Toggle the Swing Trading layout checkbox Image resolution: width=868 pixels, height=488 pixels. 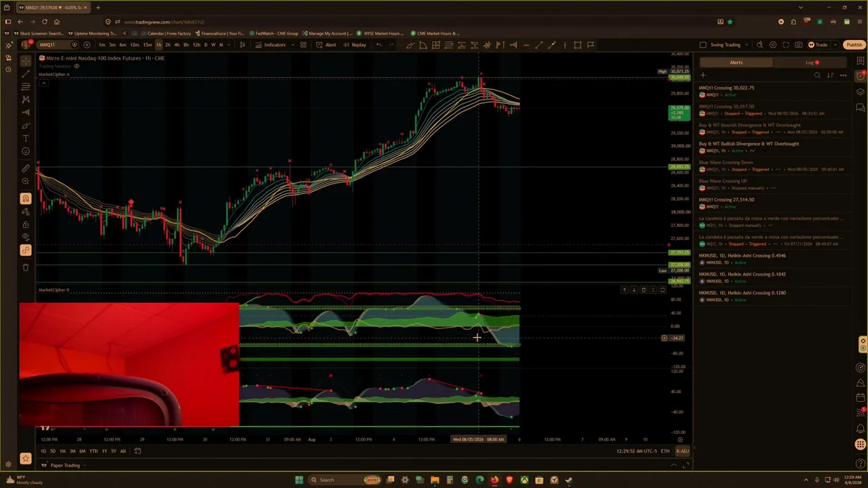(x=703, y=45)
